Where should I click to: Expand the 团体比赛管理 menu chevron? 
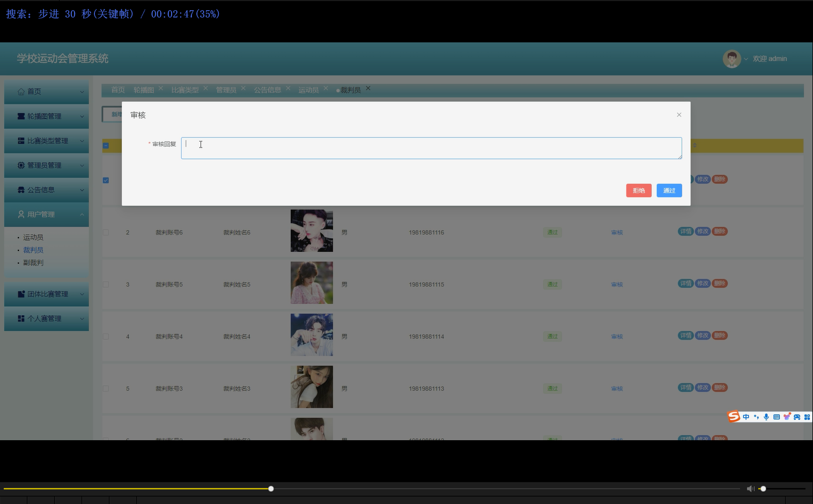(x=82, y=294)
